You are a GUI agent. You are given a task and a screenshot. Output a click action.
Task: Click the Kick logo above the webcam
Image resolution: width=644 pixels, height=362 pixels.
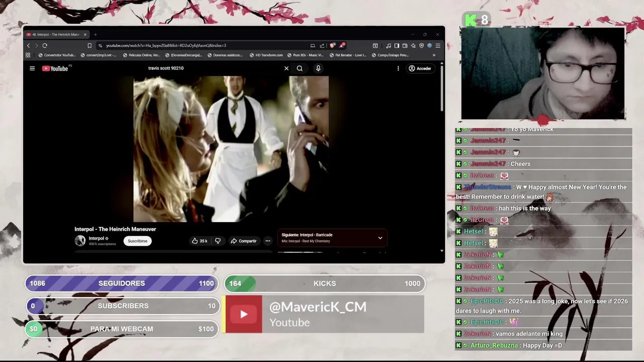coord(470,20)
